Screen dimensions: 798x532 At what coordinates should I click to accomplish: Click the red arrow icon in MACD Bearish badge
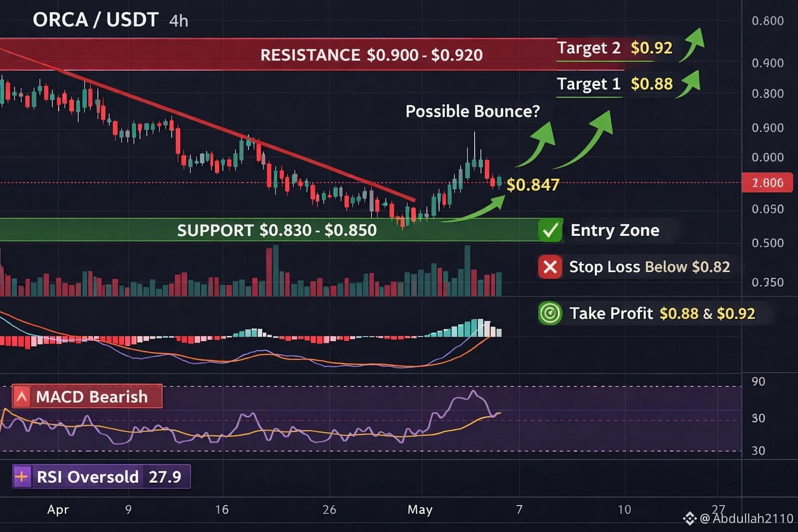22,397
